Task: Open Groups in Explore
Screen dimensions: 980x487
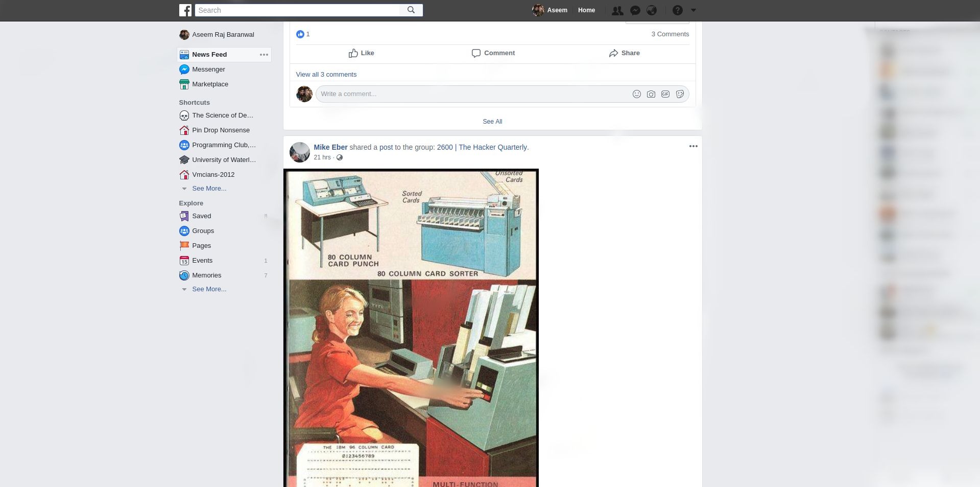Action: click(203, 231)
